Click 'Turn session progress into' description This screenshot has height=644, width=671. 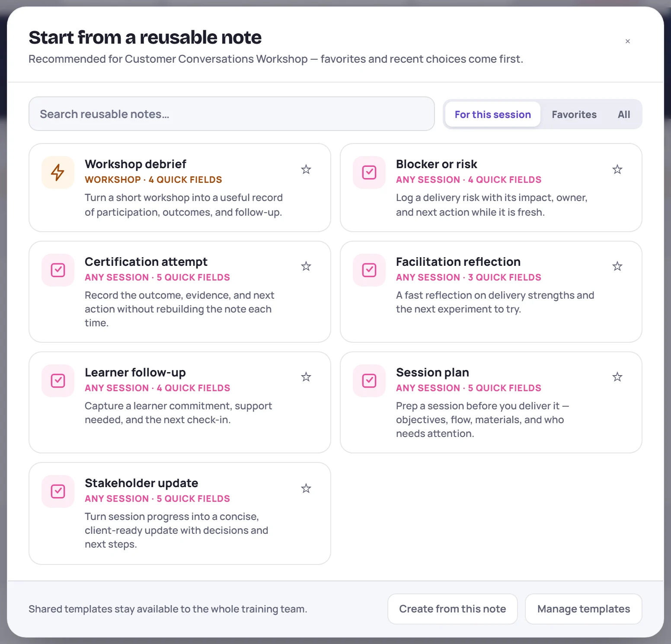[176, 530]
